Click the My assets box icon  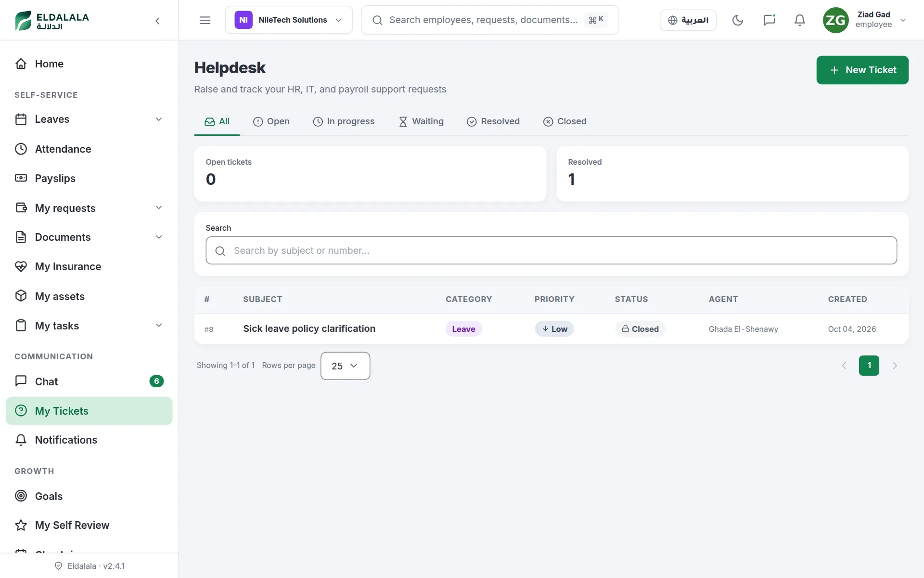click(x=21, y=296)
